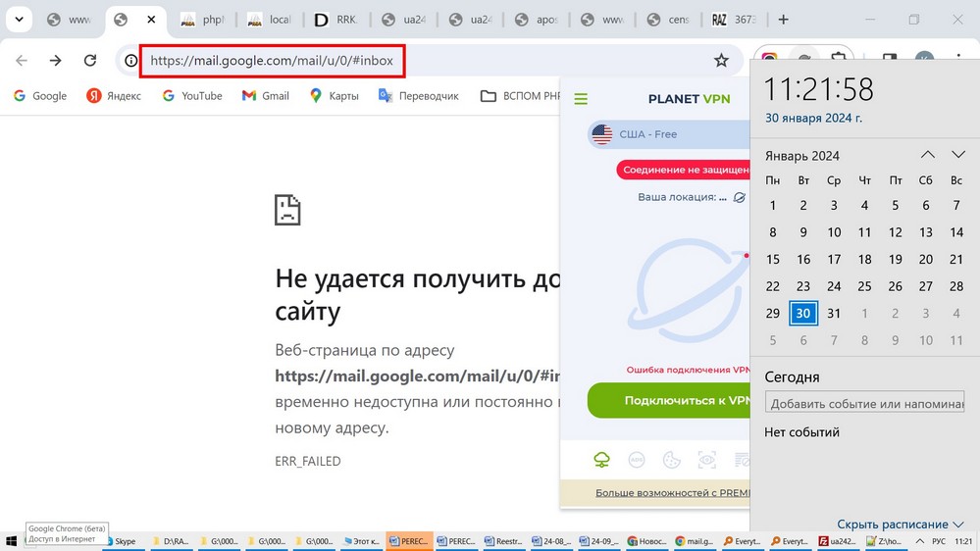980x551 pixels.
Task: Select January 31 in the calendar
Action: point(834,313)
